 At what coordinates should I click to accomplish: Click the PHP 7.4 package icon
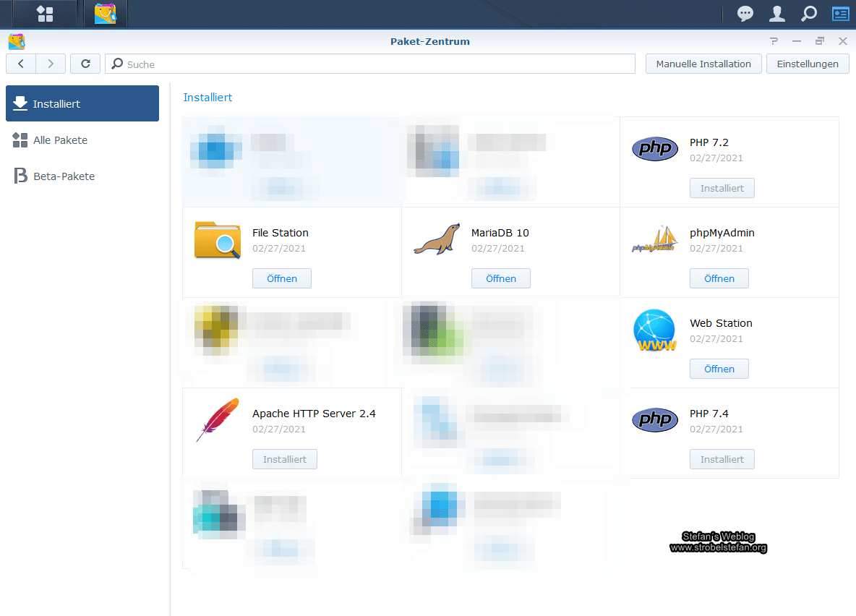[x=655, y=420]
